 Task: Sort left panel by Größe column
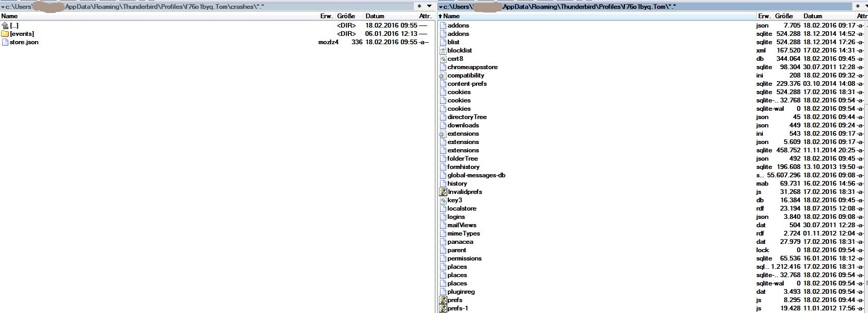tap(349, 16)
